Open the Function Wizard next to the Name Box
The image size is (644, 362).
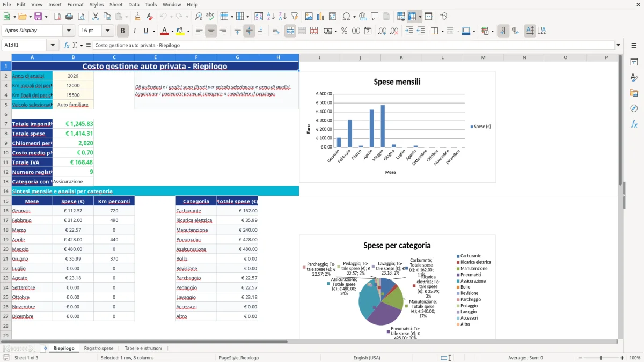pyautogui.click(x=67, y=45)
